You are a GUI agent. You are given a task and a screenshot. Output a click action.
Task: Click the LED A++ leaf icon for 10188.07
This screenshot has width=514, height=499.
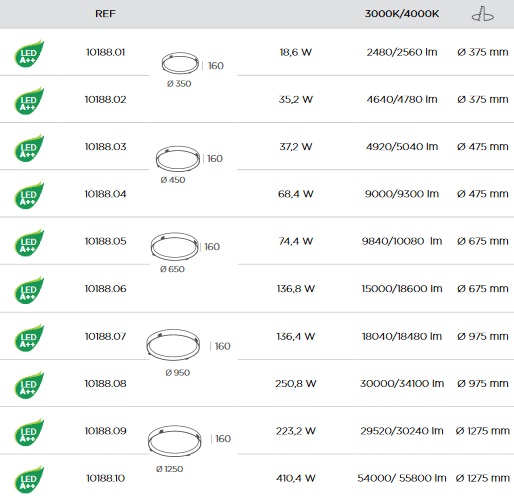pos(29,338)
